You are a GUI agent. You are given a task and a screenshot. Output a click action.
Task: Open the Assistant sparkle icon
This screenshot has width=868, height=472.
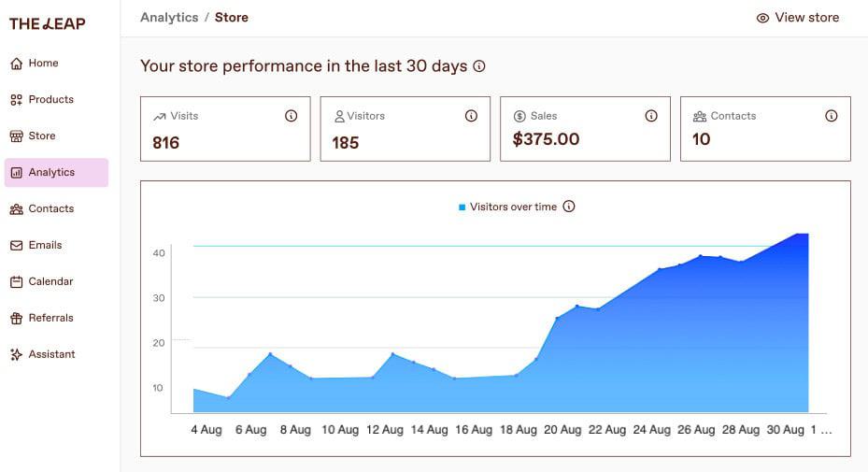coord(16,355)
